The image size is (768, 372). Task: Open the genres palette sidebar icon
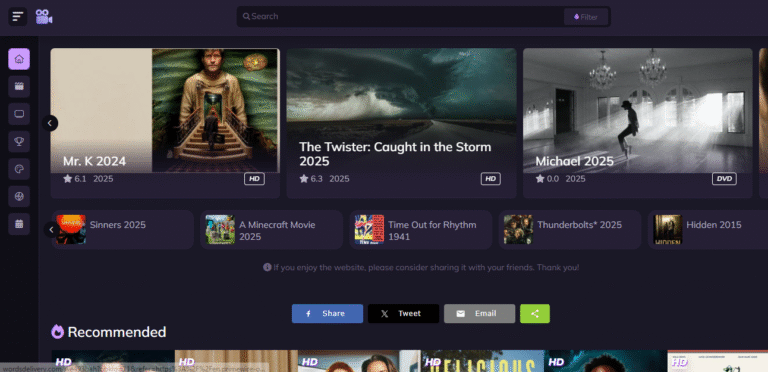(x=19, y=169)
